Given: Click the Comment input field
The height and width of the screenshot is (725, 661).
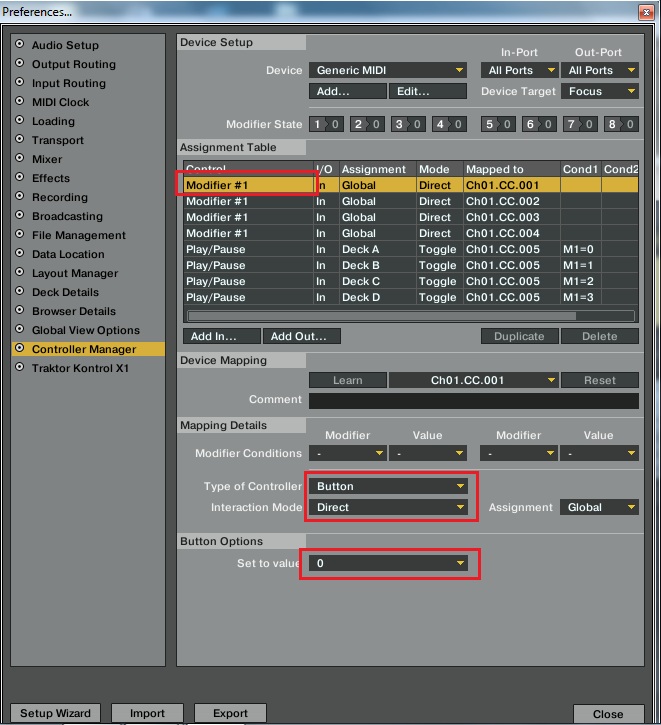Looking at the screenshot, I should (x=474, y=400).
